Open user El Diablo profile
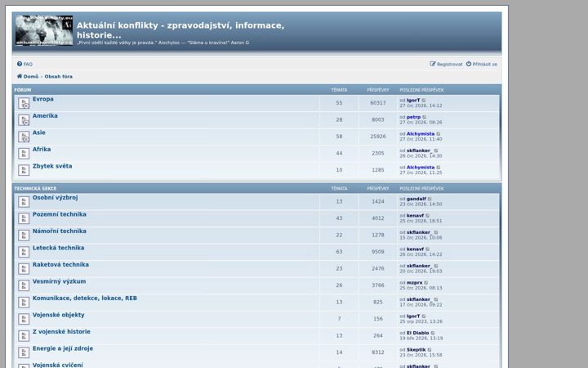This screenshot has height=368, width=588. 418,333
